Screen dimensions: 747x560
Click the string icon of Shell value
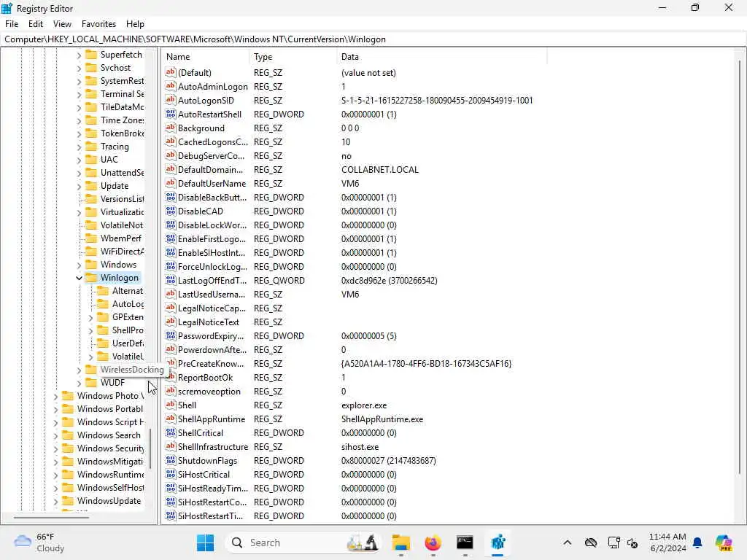(x=171, y=405)
